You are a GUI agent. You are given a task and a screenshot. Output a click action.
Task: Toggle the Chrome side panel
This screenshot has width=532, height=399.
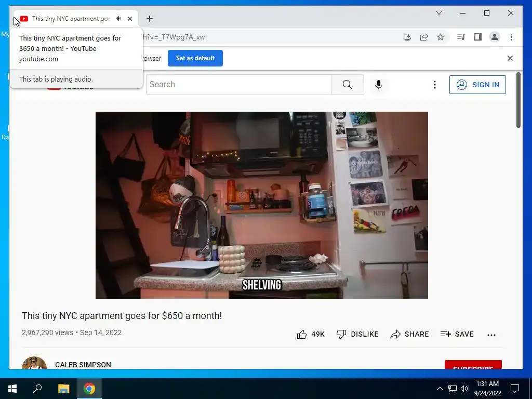click(x=478, y=37)
